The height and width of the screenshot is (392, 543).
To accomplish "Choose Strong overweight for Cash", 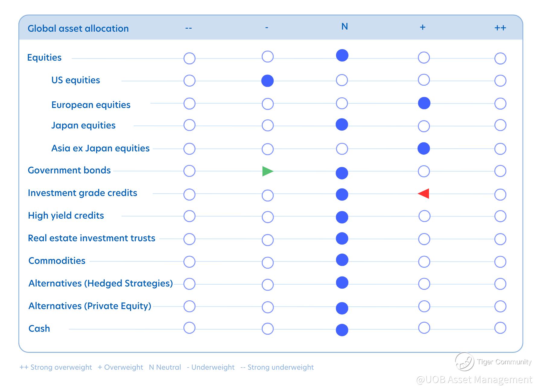I will (500, 328).
